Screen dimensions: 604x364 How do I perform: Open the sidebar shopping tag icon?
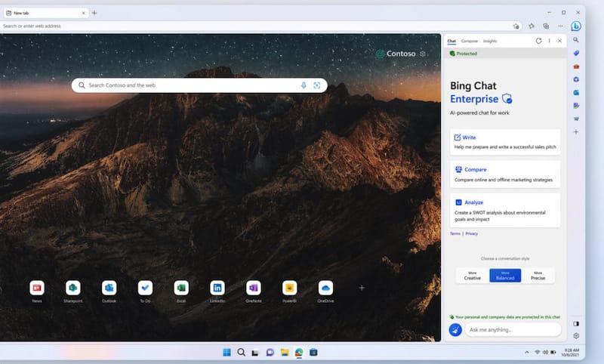[576, 53]
